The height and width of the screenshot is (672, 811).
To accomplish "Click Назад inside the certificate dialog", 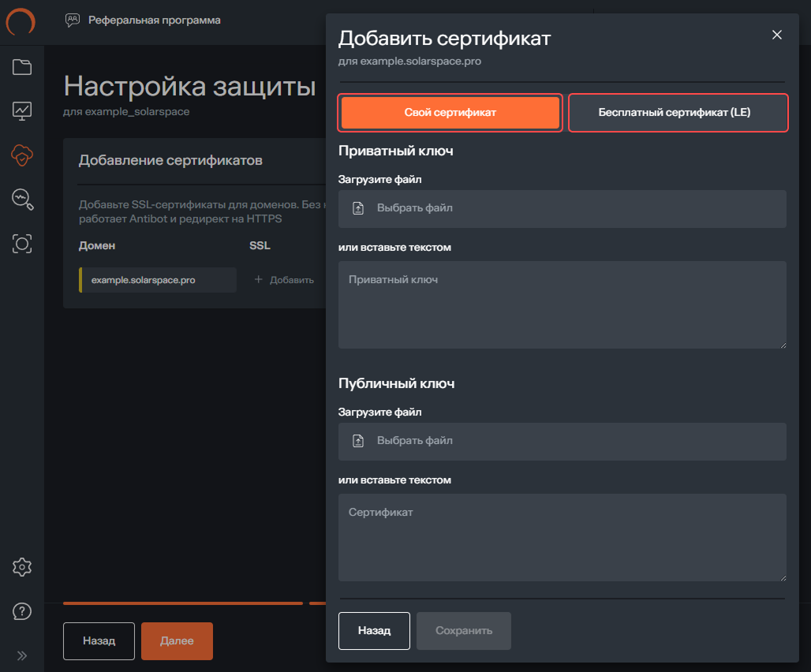I will pyautogui.click(x=374, y=630).
